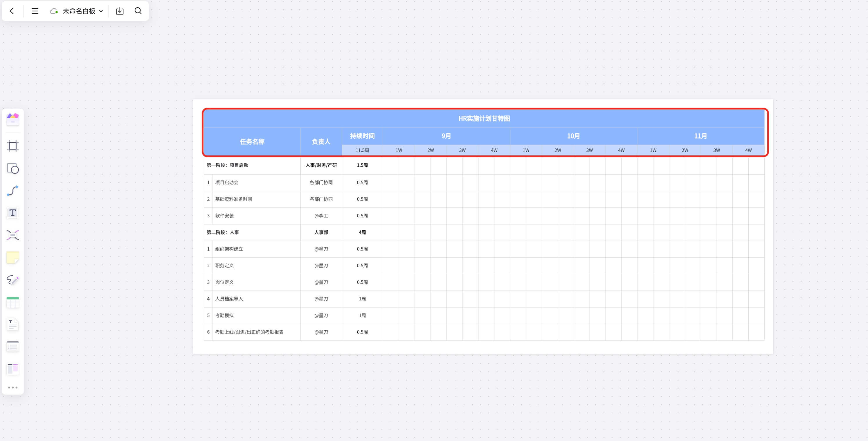Screen dimensions: 868x441
Task: Click 各部门协同 in 基础资料准备时间 row
Action: click(x=321, y=199)
